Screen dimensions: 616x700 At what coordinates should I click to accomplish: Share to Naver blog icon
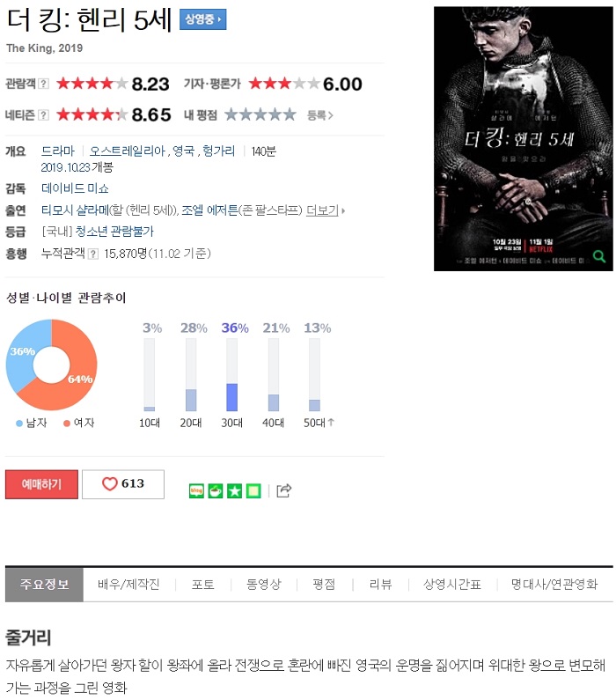click(x=196, y=490)
